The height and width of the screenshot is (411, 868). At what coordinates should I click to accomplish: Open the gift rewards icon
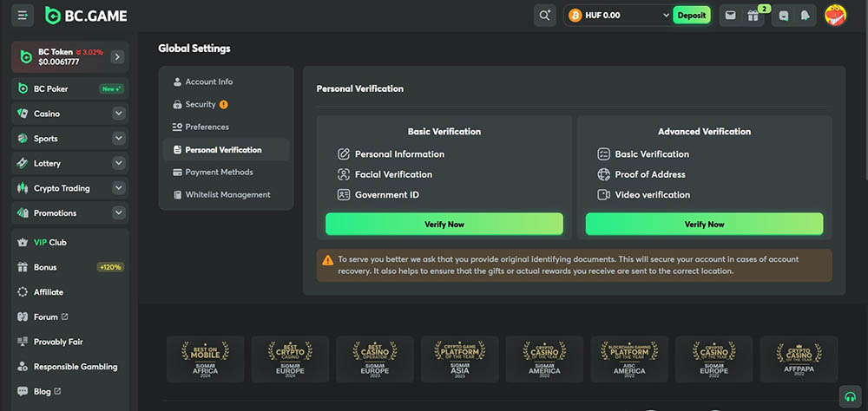753,16
